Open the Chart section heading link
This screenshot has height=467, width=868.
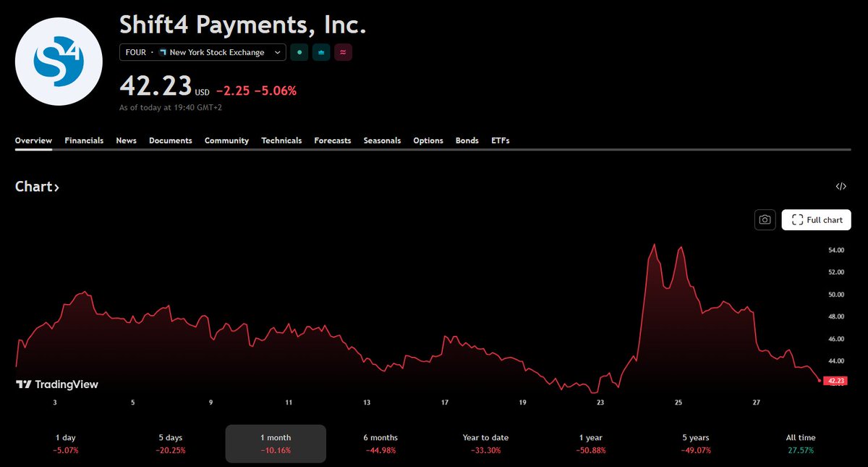point(37,187)
